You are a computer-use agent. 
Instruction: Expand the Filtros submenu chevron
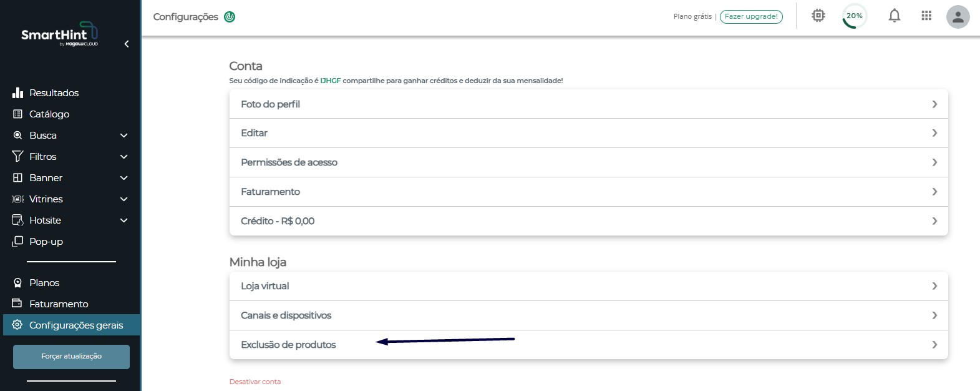124,157
